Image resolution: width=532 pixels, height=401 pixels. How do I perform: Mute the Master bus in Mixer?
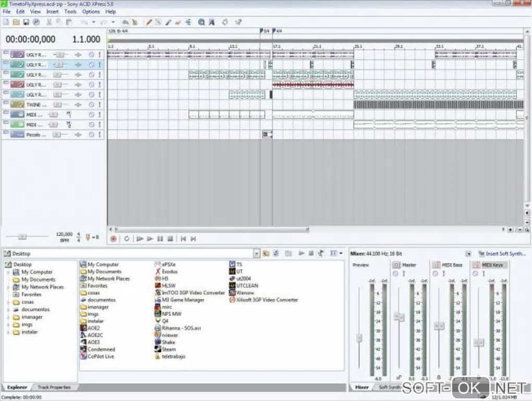[x=395, y=274]
